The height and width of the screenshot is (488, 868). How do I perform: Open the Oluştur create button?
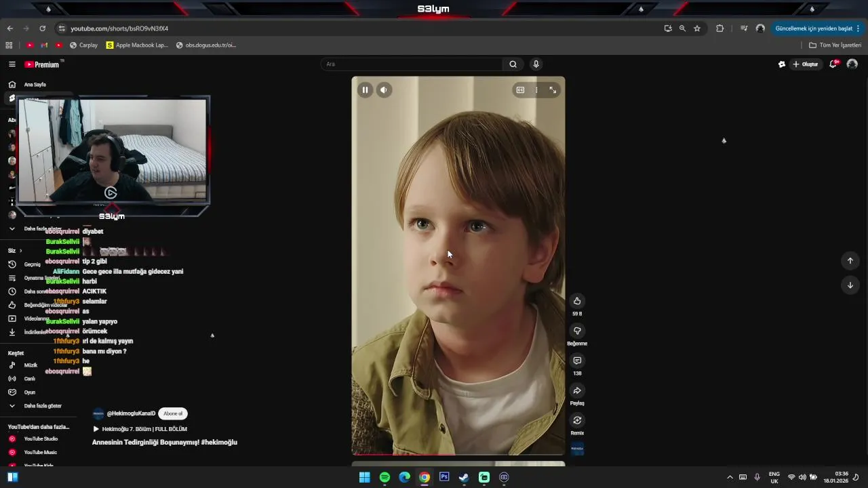tap(806, 64)
